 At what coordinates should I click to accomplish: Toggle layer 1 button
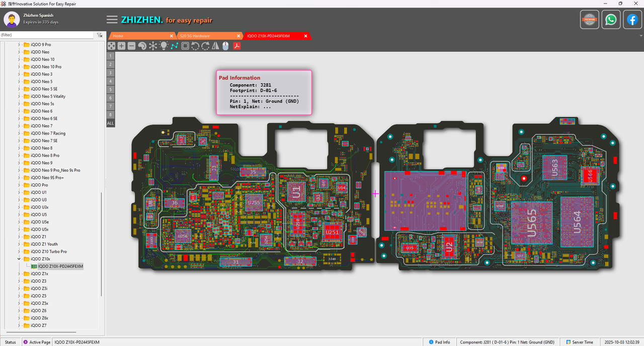[110, 56]
